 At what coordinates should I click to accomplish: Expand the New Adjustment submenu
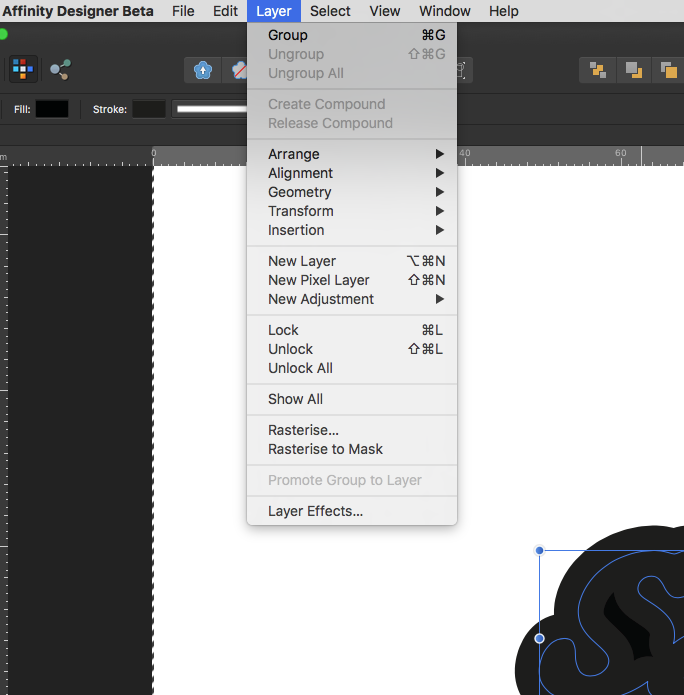(352, 299)
